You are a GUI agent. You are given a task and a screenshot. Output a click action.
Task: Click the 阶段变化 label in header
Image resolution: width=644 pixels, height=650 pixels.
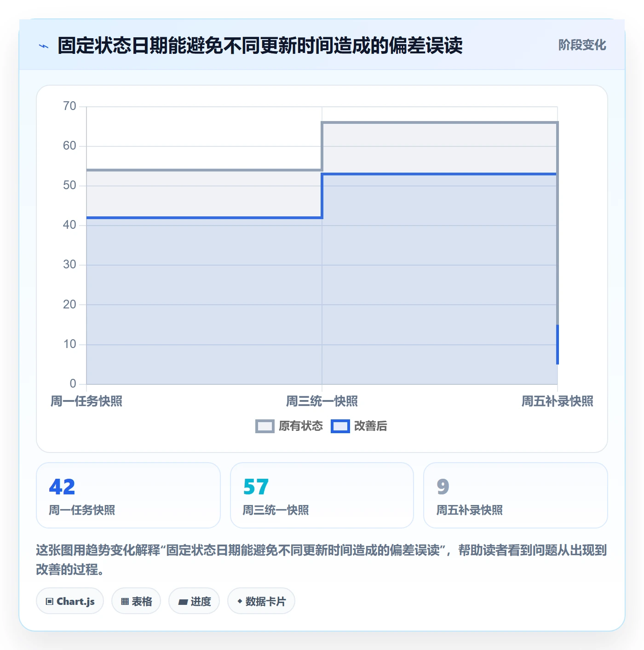coord(582,45)
